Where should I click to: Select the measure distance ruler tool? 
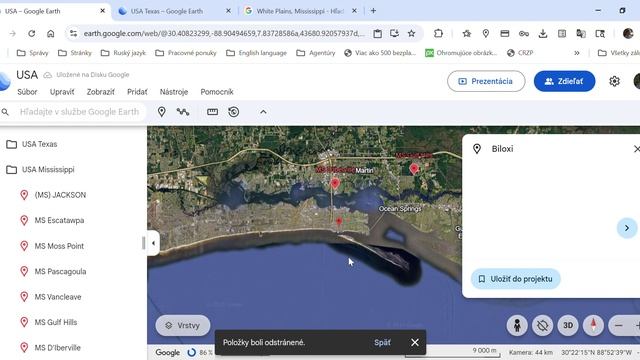(212, 112)
